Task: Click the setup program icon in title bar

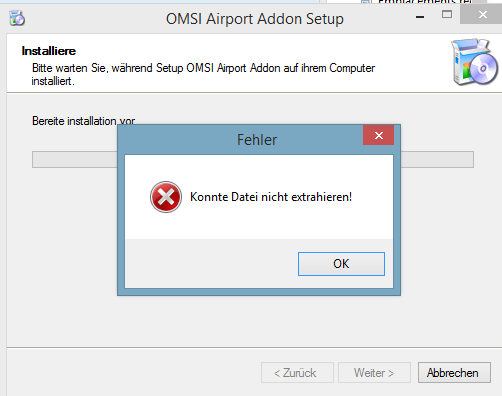Action: (17, 18)
